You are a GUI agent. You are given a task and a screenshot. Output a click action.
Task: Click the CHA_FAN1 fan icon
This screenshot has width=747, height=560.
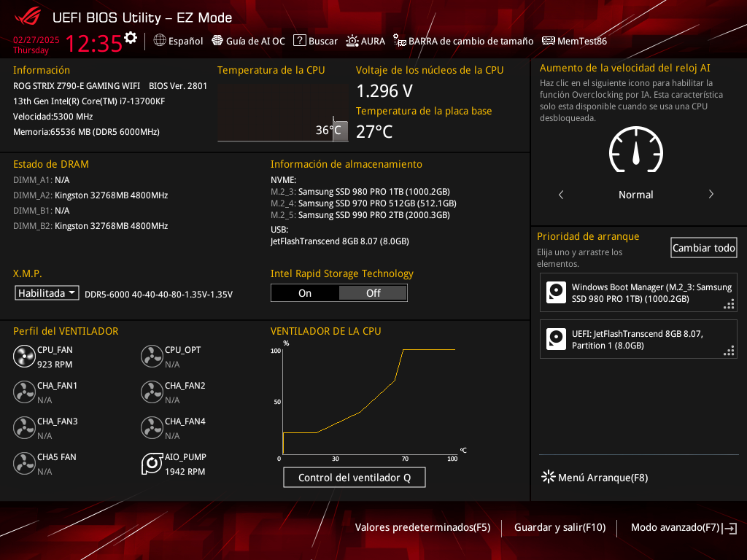[x=24, y=392]
